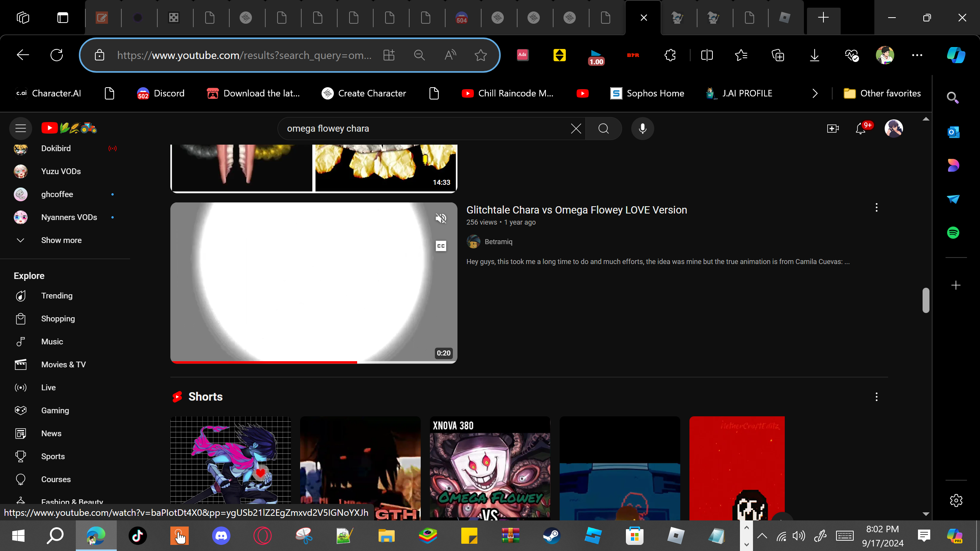
Task: Click the Create video camera icon
Action: [x=833, y=129]
